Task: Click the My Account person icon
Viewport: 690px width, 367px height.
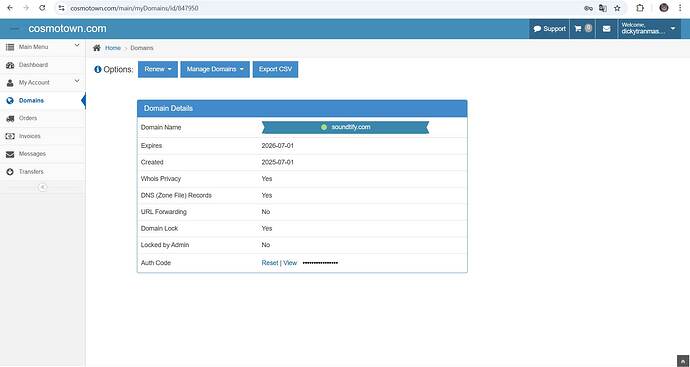Action: coord(10,83)
